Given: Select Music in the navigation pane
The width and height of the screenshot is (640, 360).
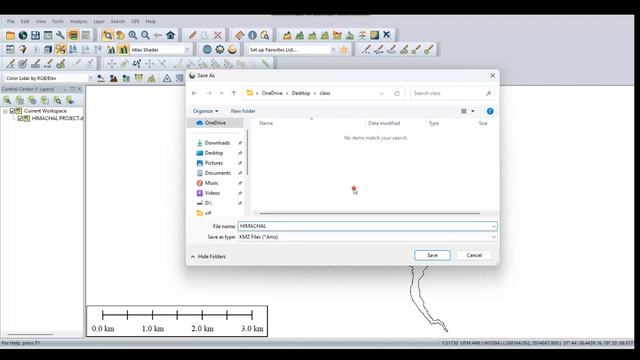Looking at the screenshot, I should tap(211, 183).
